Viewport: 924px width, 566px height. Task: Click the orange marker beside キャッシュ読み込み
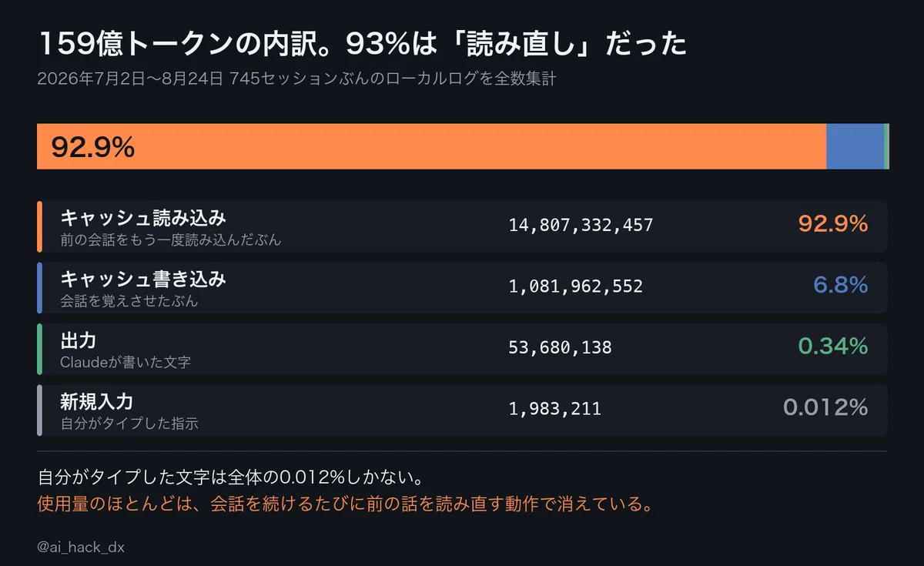39,226
